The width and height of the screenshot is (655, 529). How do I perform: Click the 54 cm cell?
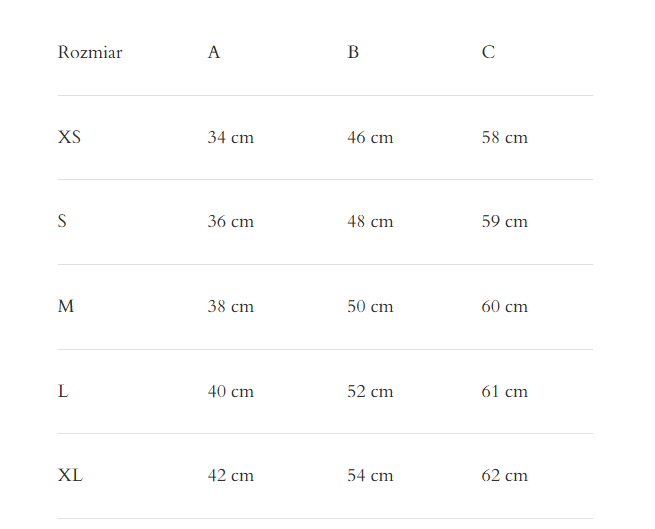pos(370,475)
